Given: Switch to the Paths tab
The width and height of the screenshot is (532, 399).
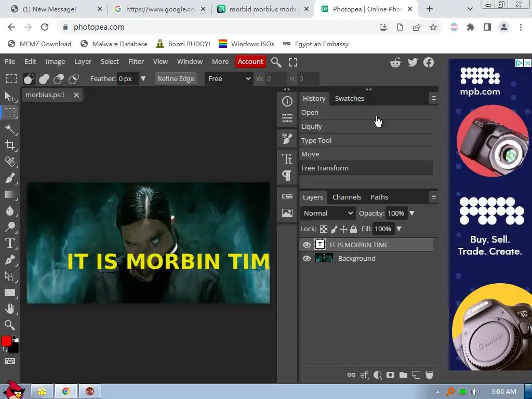Looking at the screenshot, I should [379, 197].
